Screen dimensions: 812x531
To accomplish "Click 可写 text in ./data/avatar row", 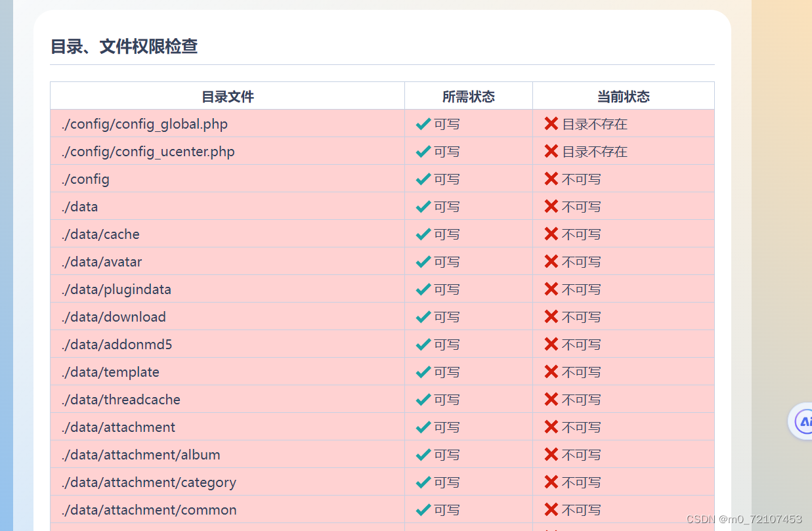I will pyautogui.click(x=447, y=262).
